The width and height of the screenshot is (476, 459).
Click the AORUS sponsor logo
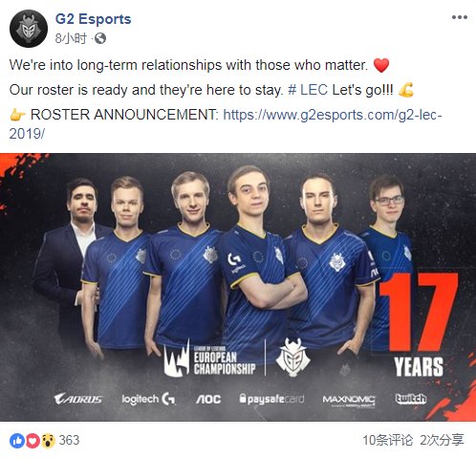coord(78,399)
